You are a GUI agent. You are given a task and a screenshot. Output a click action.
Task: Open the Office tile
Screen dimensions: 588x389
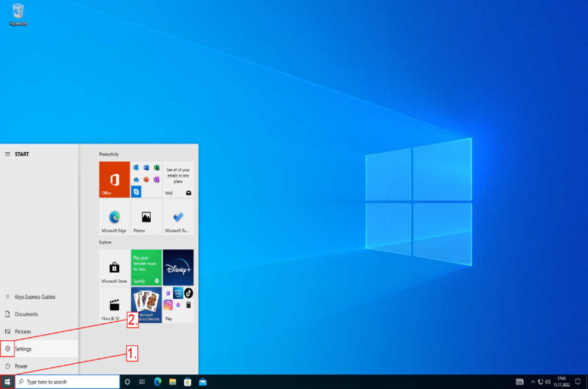click(x=114, y=179)
